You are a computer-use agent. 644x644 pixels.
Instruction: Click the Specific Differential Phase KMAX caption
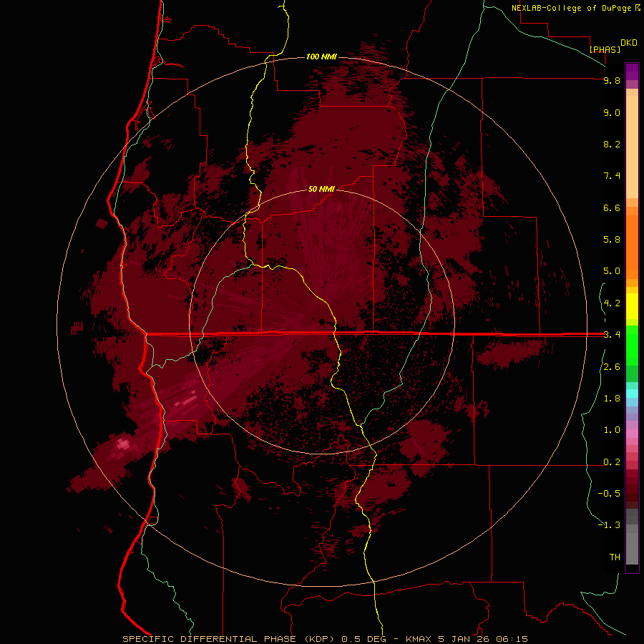(326, 639)
